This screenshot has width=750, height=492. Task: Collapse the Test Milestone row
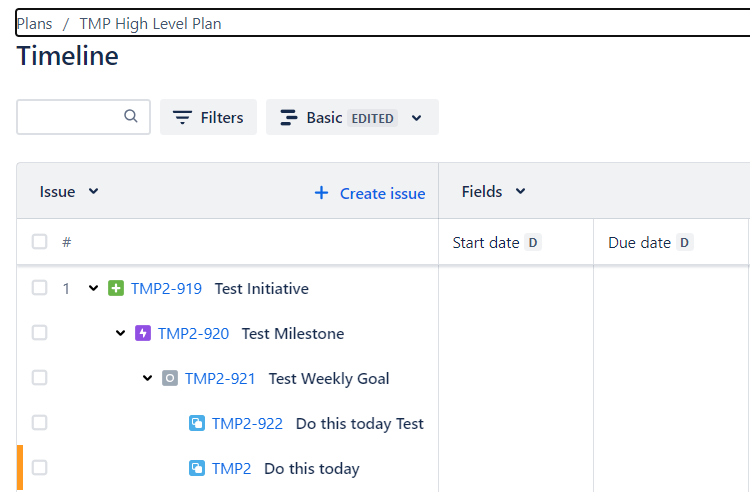coord(121,333)
